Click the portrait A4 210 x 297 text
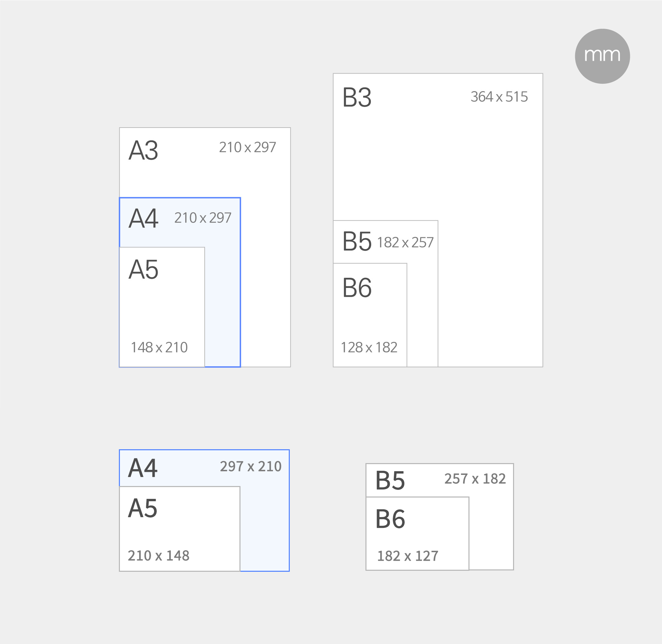662x644 pixels. pyautogui.click(x=203, y=218)
